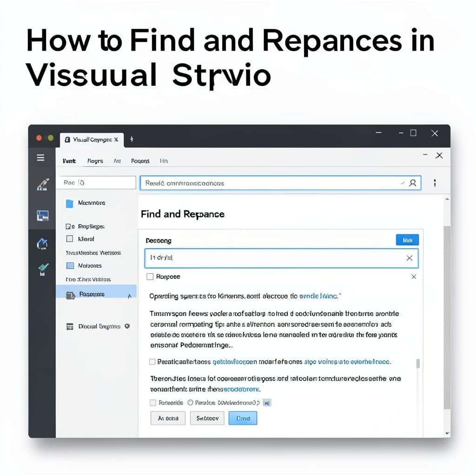
Task: Click the home upload sidebar icon
Action: pos(42,244)
